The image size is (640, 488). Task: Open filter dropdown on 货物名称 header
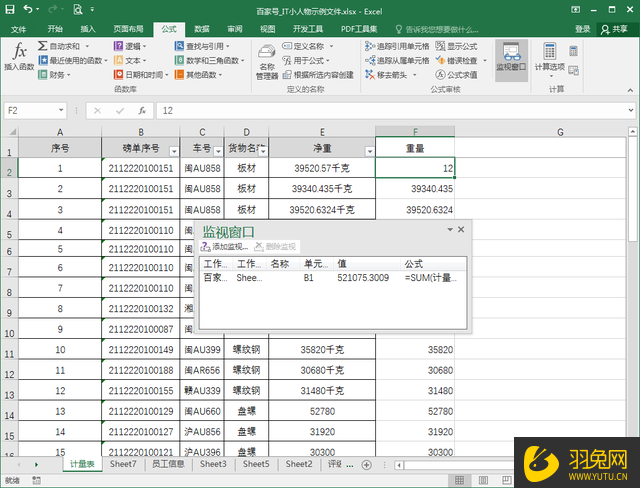[263, 151]
